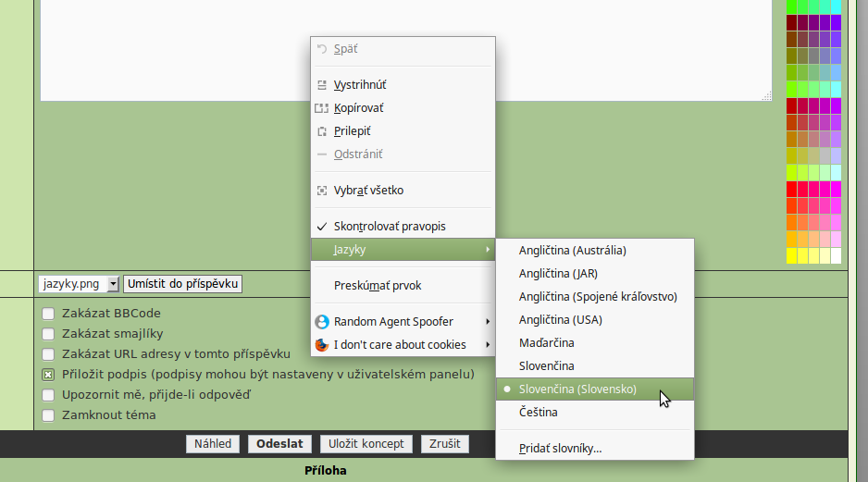Uncheck the Přiložit podpis checkbox
The image size is (868, 482).
coord(48,375)
